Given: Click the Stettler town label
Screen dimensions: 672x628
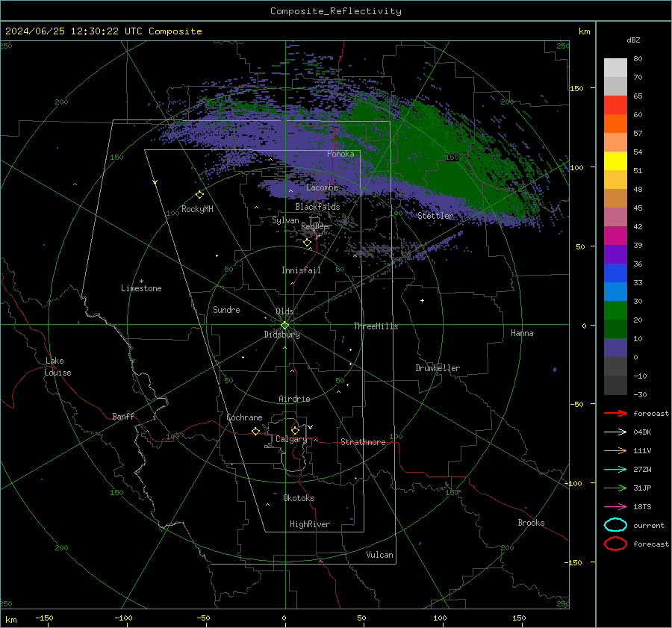Looking at the screenshot, I should [435, 216].
